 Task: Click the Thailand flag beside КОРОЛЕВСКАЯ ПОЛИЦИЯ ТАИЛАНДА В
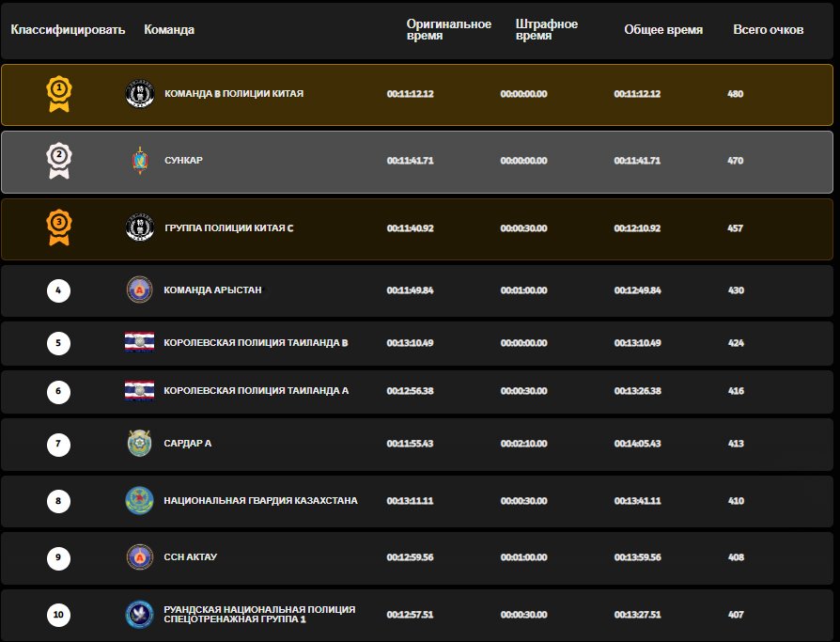pyautogui.click(x=139, y=342)
